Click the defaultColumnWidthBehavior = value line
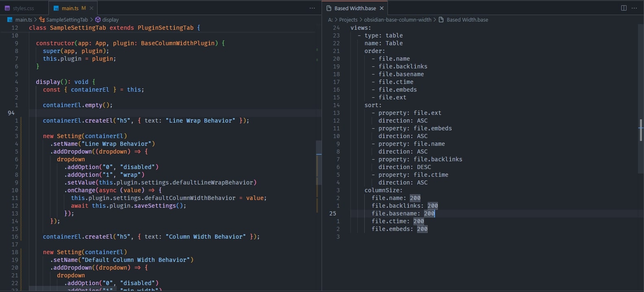Image resolution: width=644 pixels, height=292 pixels. (x=169, y=198)
